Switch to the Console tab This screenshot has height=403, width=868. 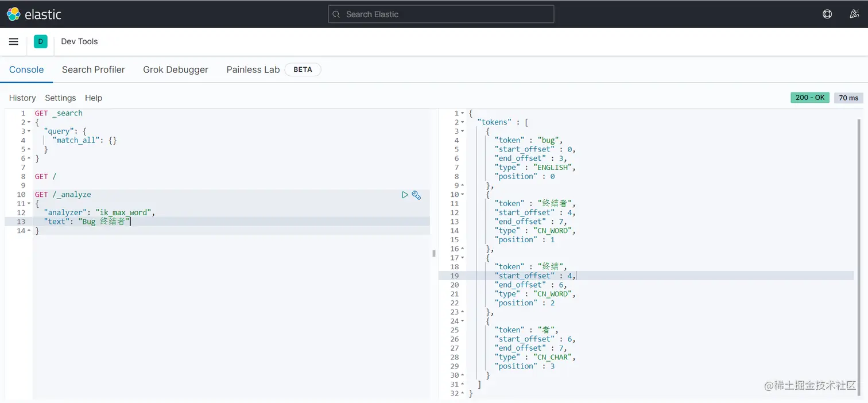coord(26,69)
